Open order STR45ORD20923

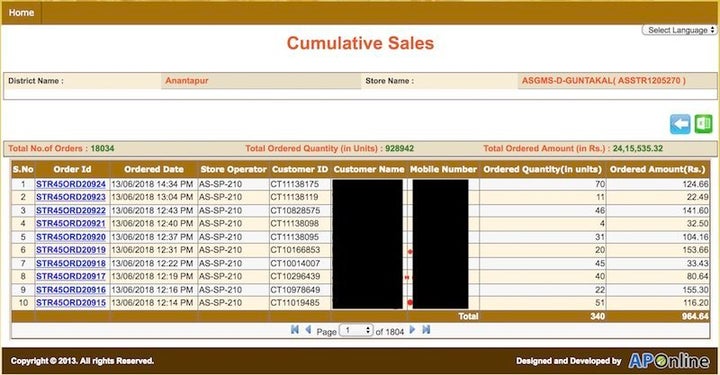71,197
